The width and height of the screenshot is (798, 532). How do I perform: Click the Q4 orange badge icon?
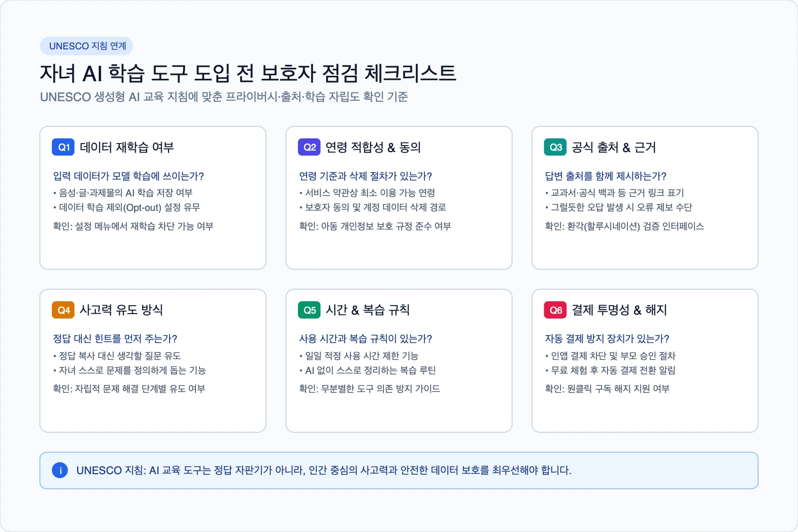pos(63,310)
